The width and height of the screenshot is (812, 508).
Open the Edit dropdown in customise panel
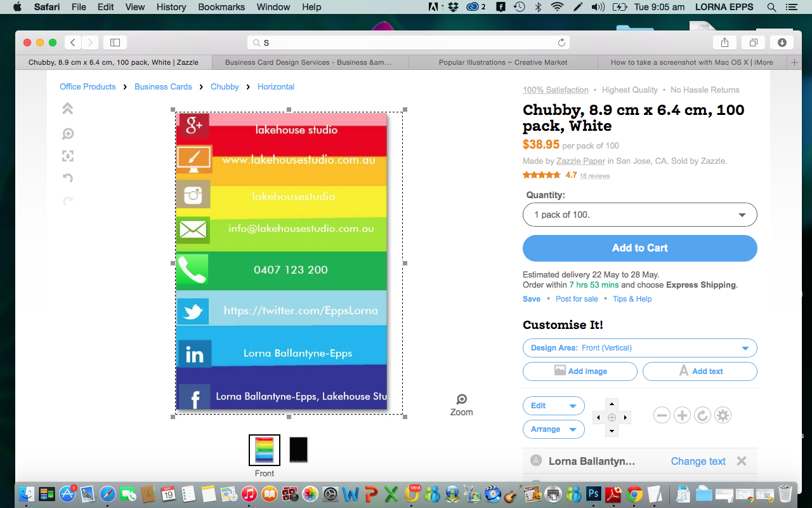click(553, 406)
